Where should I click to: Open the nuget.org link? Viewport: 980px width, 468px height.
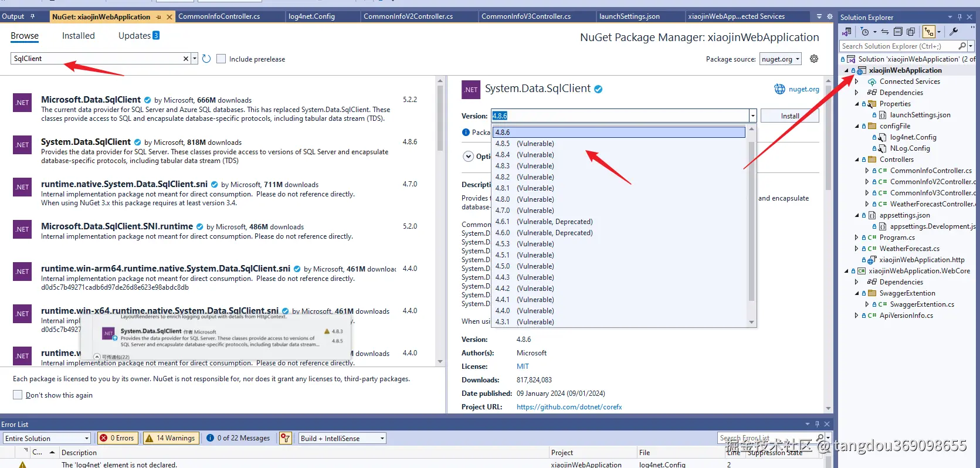point(804,89)
